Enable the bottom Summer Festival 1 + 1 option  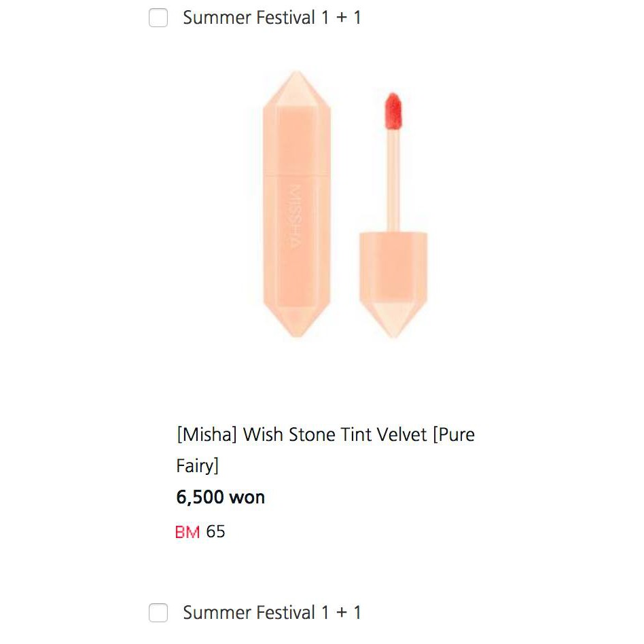pos(158,612)
